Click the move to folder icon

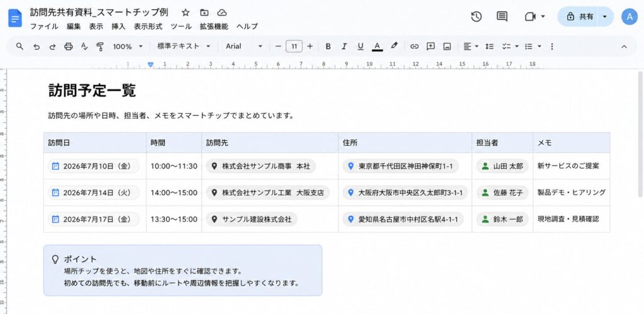(x=204, y=13)
